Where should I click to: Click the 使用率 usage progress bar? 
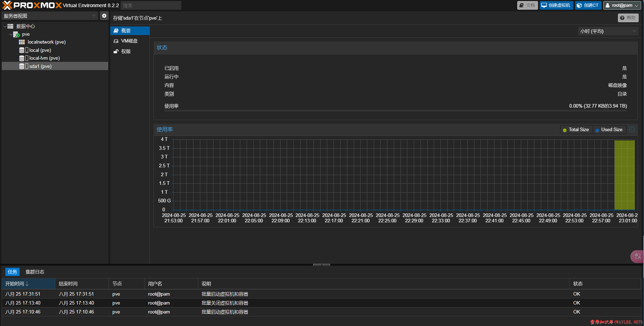[x=396, y=111]
